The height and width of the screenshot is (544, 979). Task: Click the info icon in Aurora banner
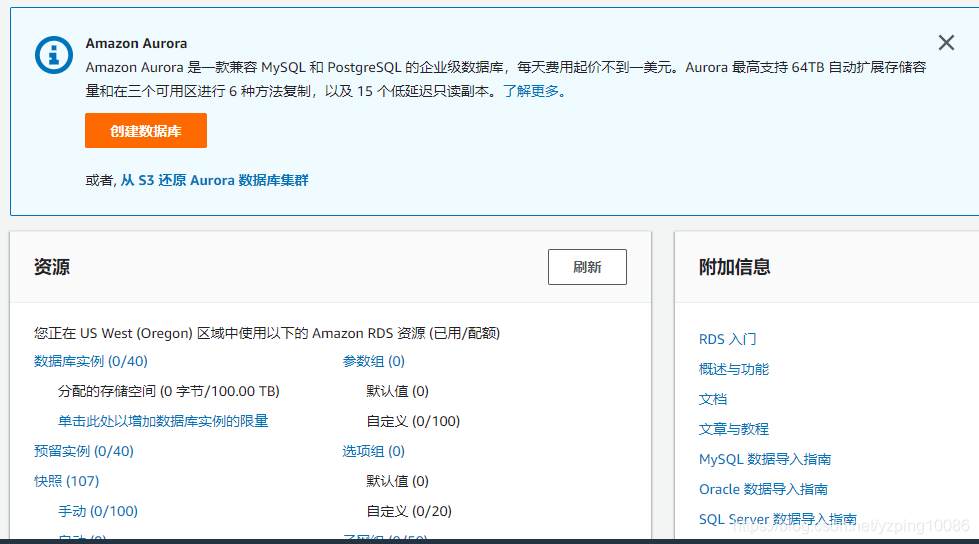pos(54,55)
